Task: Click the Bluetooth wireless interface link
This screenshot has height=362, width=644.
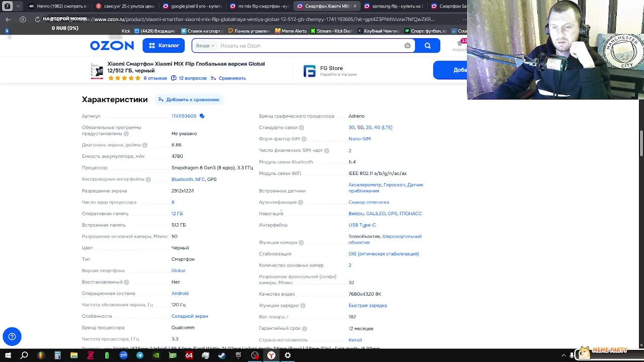Action: (182, 179)
